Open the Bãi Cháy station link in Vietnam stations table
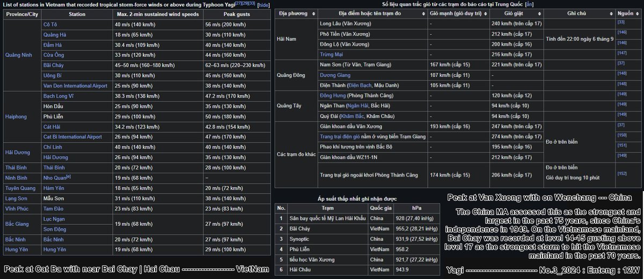Viewport: 644px width, 279px height. [54, 65]
